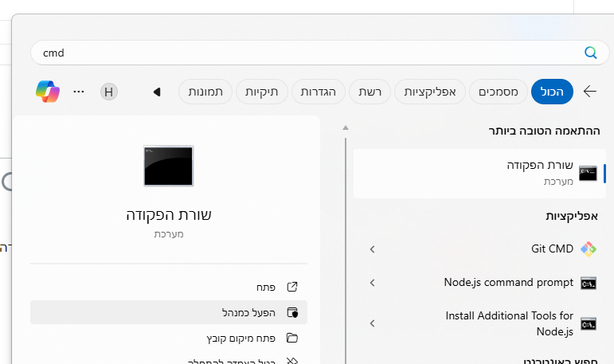Click הפעל כמנהל run as administrator
Image resolution: width=614 pixels, height=364 pixels.
coord(169,312)
